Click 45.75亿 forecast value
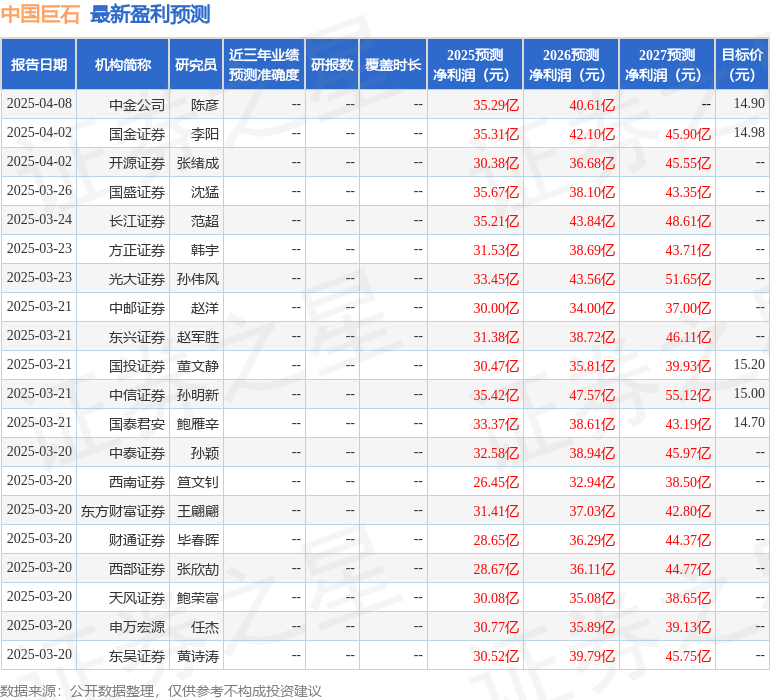This screenshot has height=700, width=770. pos(688,655)
